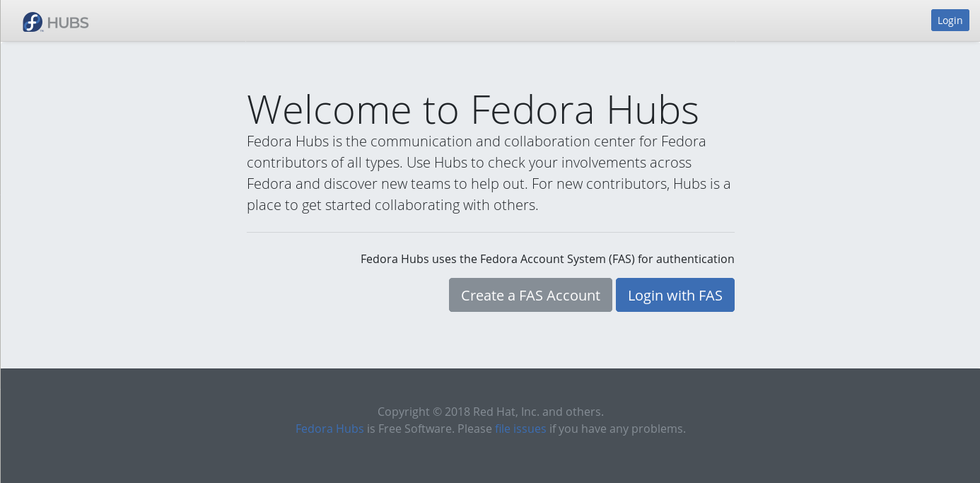This screenshot has height=483, width=980.
Task: Click the Fedora Hubs logo icon
Action: coord(33,22)
